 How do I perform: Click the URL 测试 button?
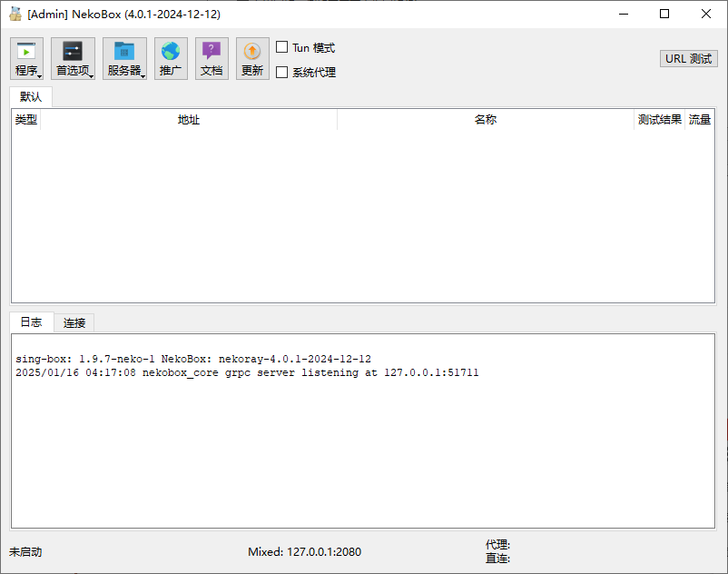[x=688, y=58]
